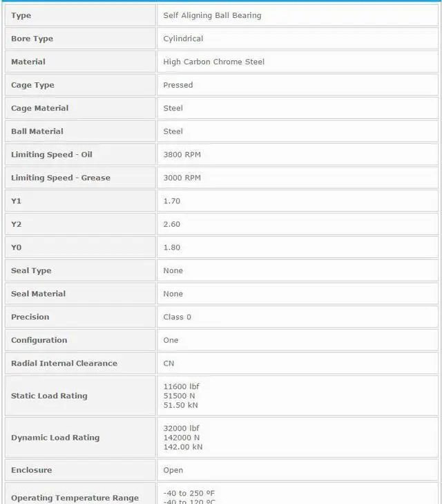Viewport: 442px width, 504px height.
Task: Click the Limiting Speed - Grease label
Action: pyautogui.click(x=61, y=178)
